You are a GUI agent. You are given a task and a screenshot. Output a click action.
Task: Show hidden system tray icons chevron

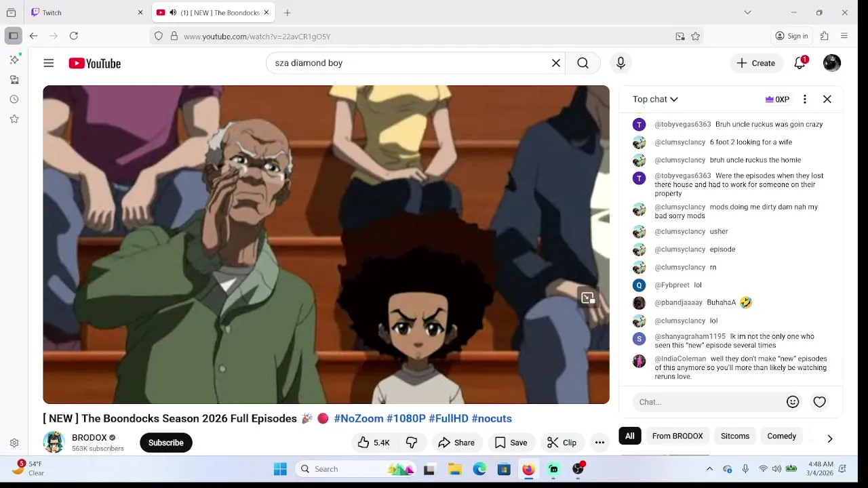pyautogui.click(x=709, y=469)
